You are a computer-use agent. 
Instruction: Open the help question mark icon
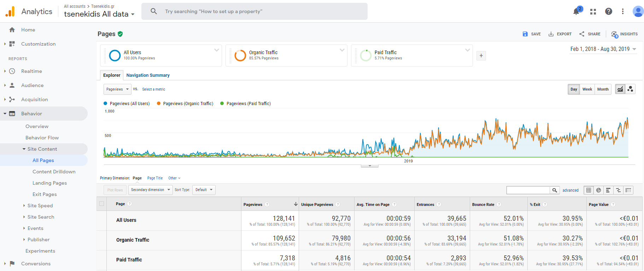[x=608, y=11]
